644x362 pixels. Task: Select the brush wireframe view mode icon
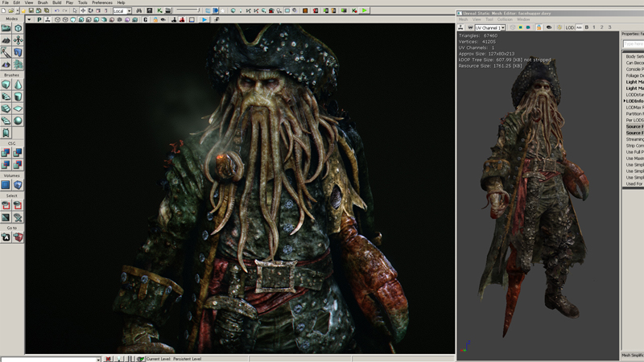[57, 19]
